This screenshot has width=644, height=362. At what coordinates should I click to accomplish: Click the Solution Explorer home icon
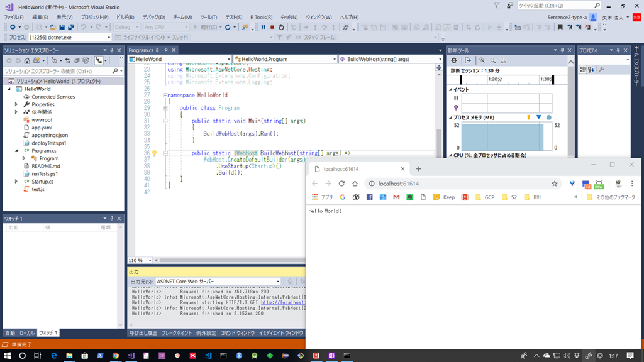(28, 61)
